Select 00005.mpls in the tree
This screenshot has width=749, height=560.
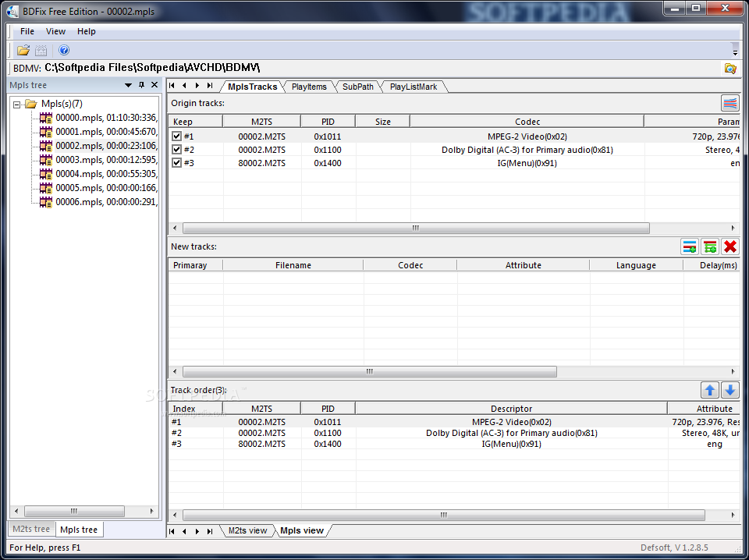(106, 188)
